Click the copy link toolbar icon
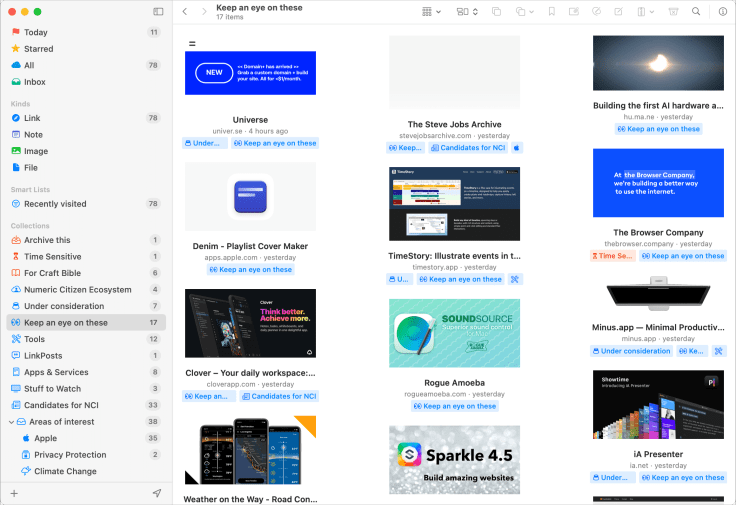This screenshot has height=505, width=736. coord(496,12)
